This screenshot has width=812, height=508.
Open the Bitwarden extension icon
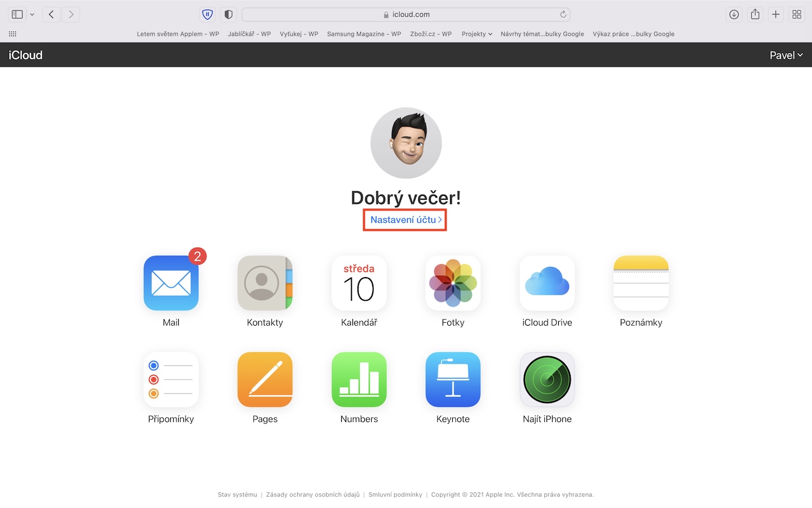[208, 15]
